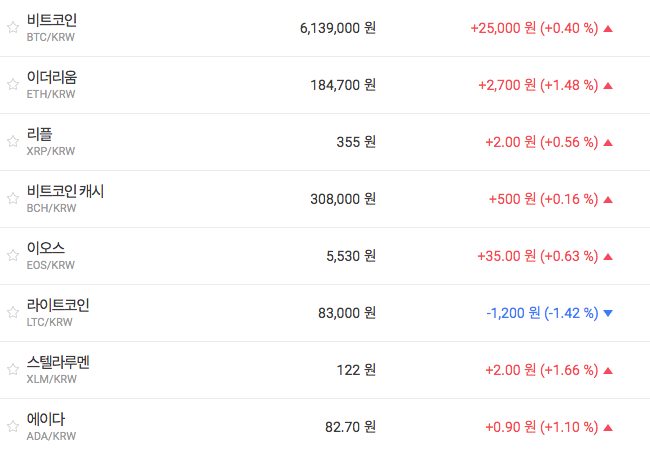Favorite the Bitcoin Cash BCH/KRW row
This screenshot has width=650, height=453.
pos(13,199)
